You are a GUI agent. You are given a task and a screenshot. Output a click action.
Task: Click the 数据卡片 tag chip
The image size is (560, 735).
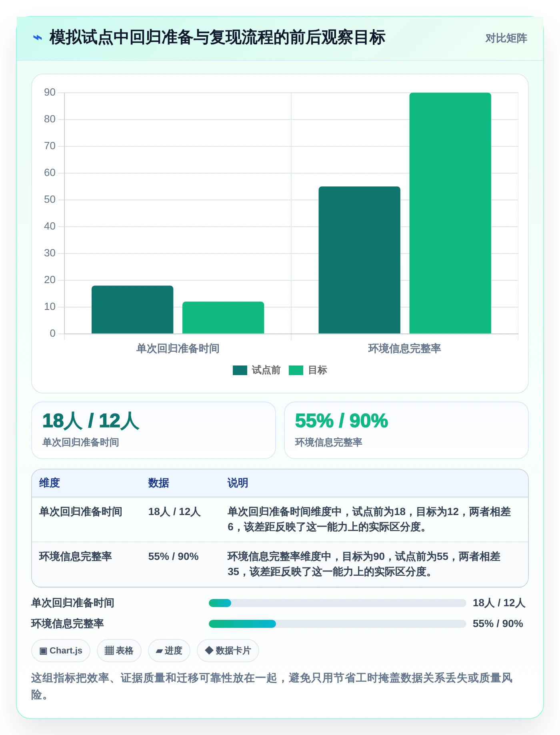[228, 651]
